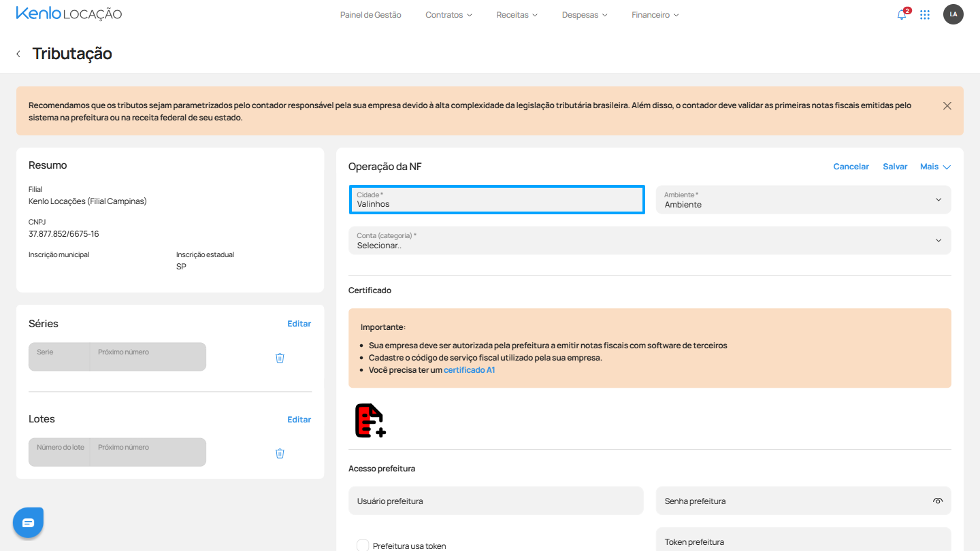Screen dimensions: 980x551
Task: Click Cancelar in Operação da NF
Action: tap(851, 167)
